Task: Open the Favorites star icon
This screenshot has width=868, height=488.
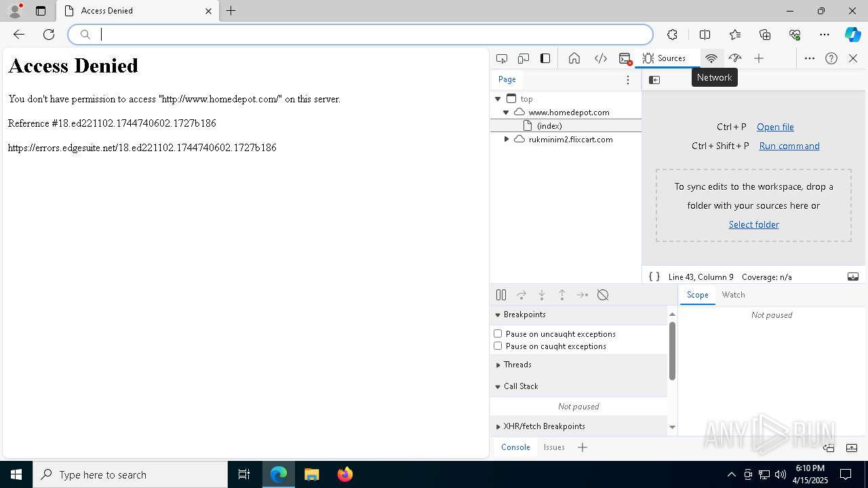Action: (735, 35)
